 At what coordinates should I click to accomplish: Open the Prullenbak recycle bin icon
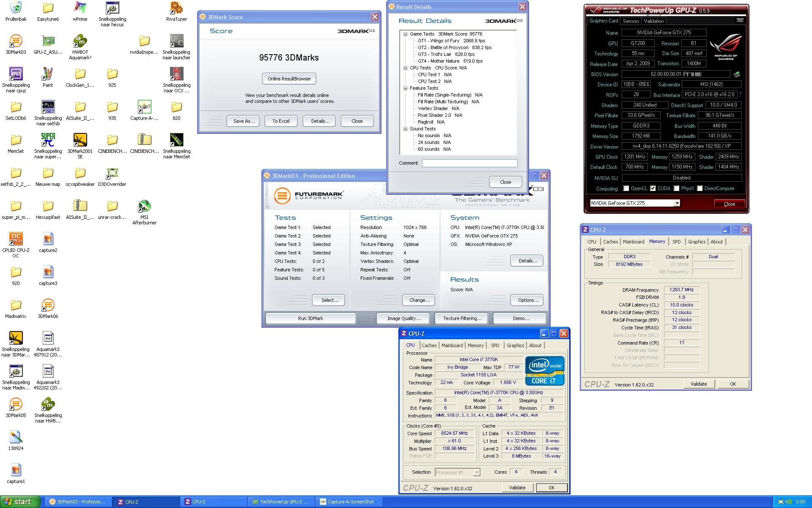click(16, 11)
